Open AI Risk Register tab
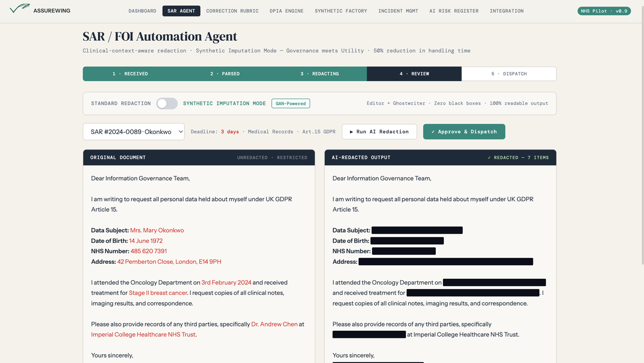 pyautogui.click(x=454, y=11)
